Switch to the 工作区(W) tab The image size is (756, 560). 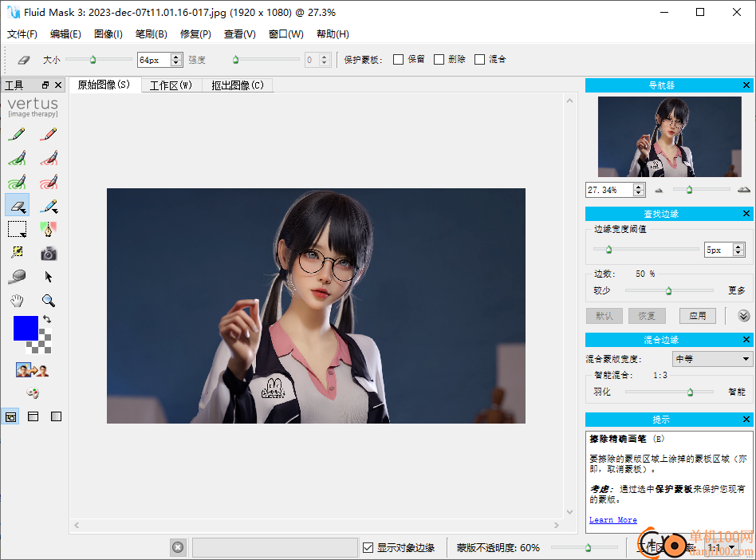pos(171,85)
